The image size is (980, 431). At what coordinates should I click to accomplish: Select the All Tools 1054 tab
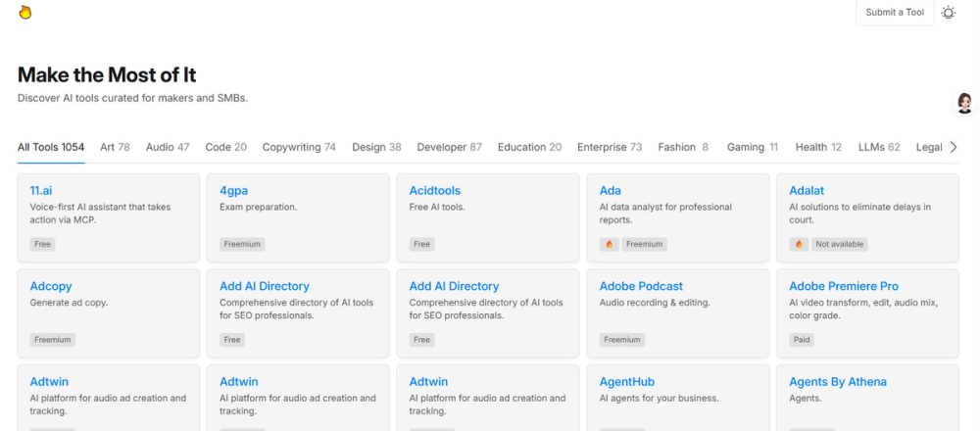click(51, 147)
